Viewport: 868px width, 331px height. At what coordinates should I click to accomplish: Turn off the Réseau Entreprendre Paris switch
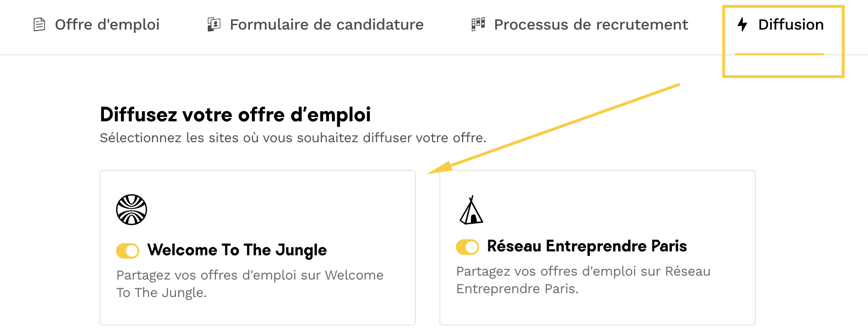[467, 247]
